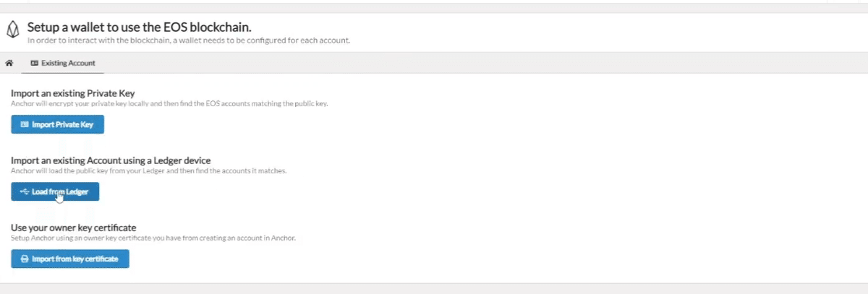Select the 'Use your owner key certificate' heading
Viewport: 868px width, 294px height.
(74, 228)
